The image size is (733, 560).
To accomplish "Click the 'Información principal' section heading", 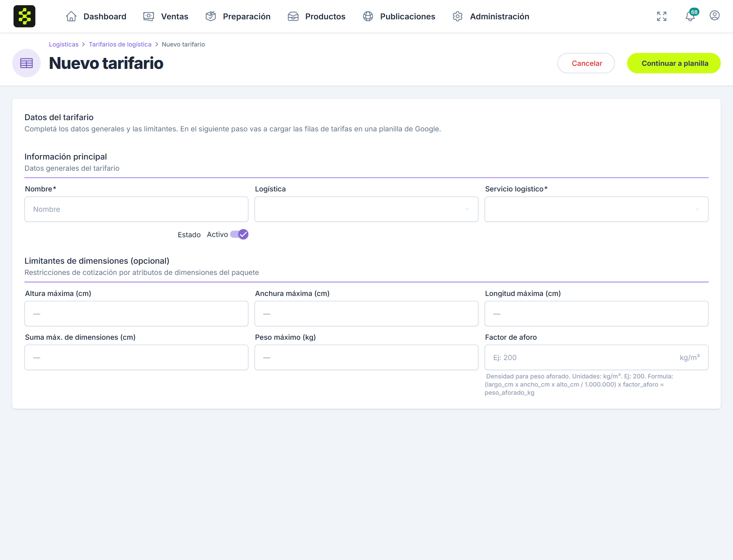I will 65,156.
